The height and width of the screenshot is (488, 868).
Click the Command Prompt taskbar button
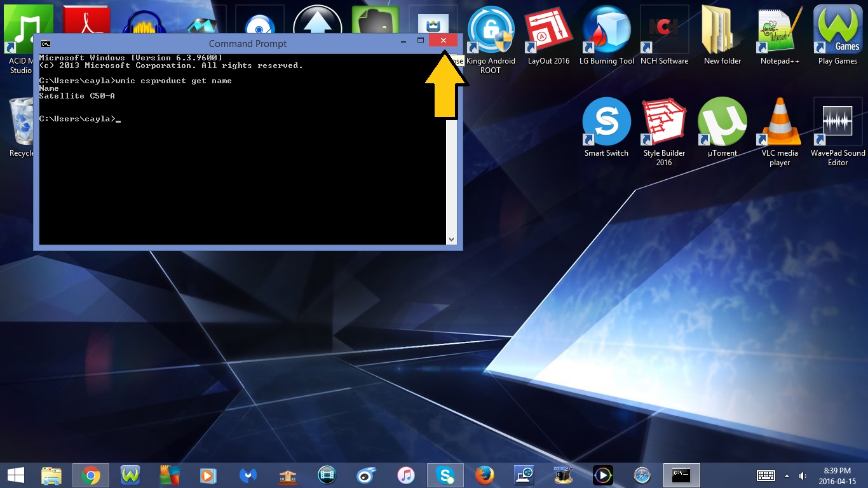click(682, 475)
